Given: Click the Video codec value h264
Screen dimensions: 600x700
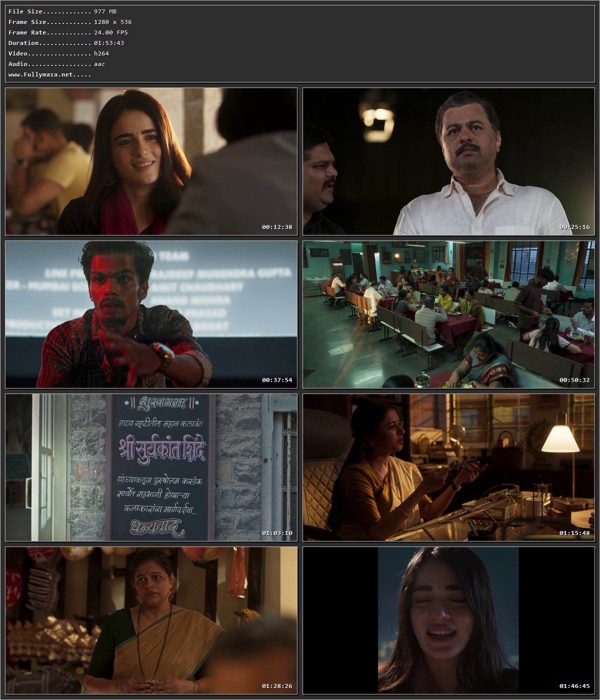Looking at the screenshot, I should point(101,53).
